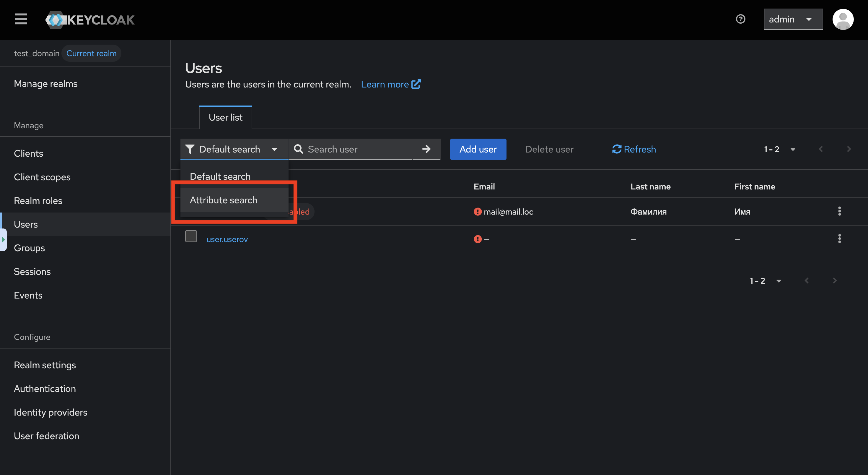Click email warning icon for user.userov
This screenshot has width=868, height=475.
(x=478, y=239)
